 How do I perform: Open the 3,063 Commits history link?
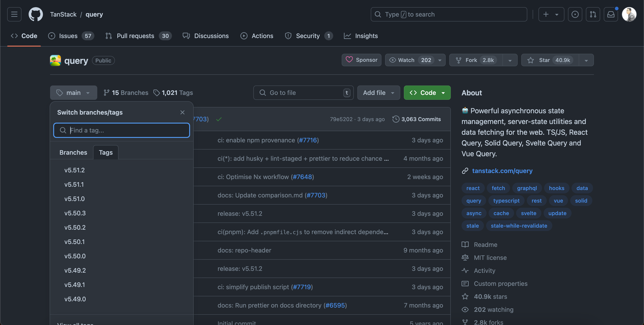coord(417,119)
